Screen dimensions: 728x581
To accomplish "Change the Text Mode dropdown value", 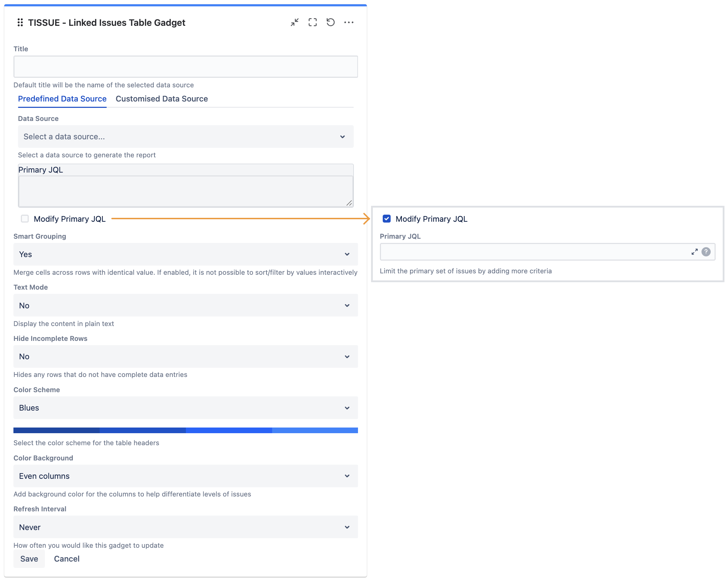I will click(186, 306).
